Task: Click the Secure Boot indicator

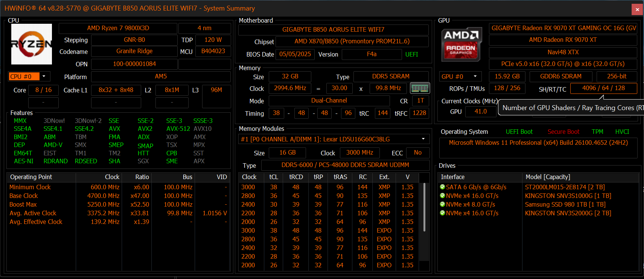Action: pyautogui.click(x=563, y=132)
